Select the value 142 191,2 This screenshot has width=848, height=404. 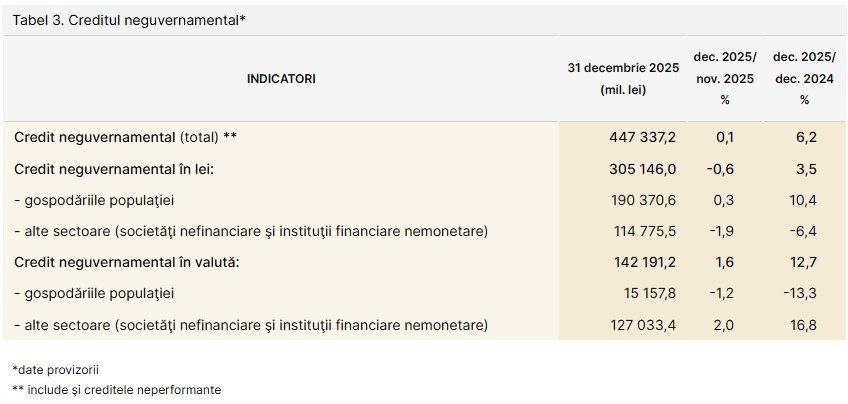coord(642,262)
